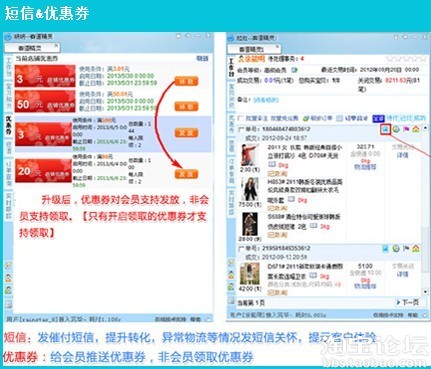Tick checkbox for order 1804…
The height and width of the screenshot is (369, 431).
coord(242,129)
